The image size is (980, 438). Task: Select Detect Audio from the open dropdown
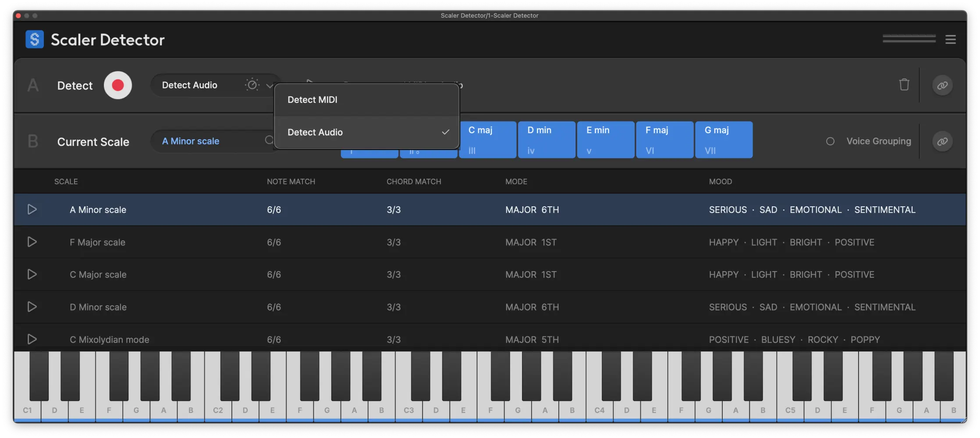pos(316,132)
